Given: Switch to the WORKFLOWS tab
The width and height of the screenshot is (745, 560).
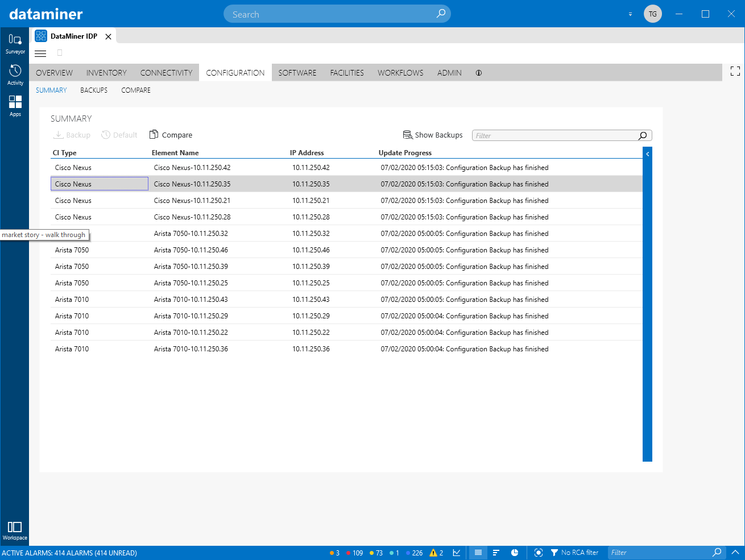Looking at the screenshot, I should [400, 73].
